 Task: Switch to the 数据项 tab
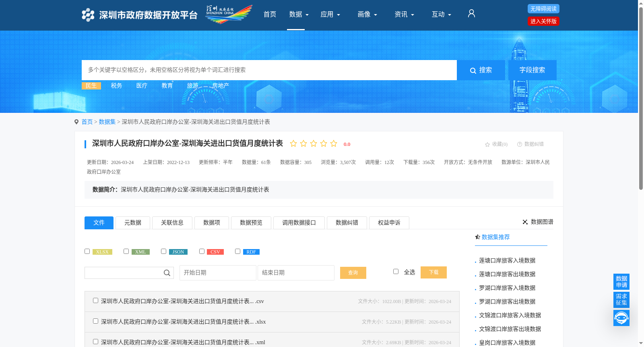(x=212, y=223)
